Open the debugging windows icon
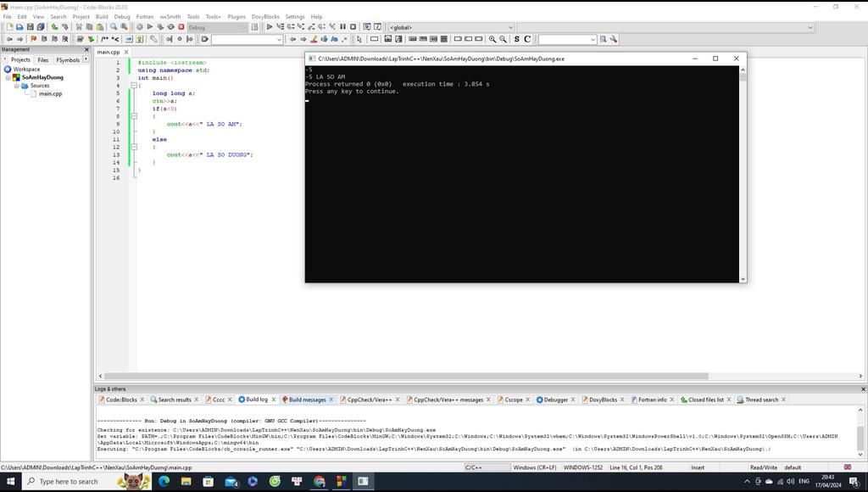 366,26
